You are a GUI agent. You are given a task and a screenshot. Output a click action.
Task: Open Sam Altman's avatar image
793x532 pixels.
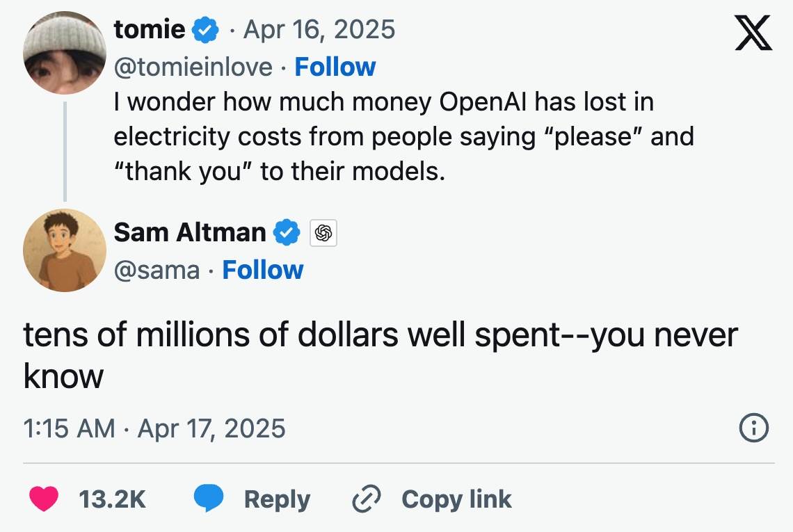[65, 250]
